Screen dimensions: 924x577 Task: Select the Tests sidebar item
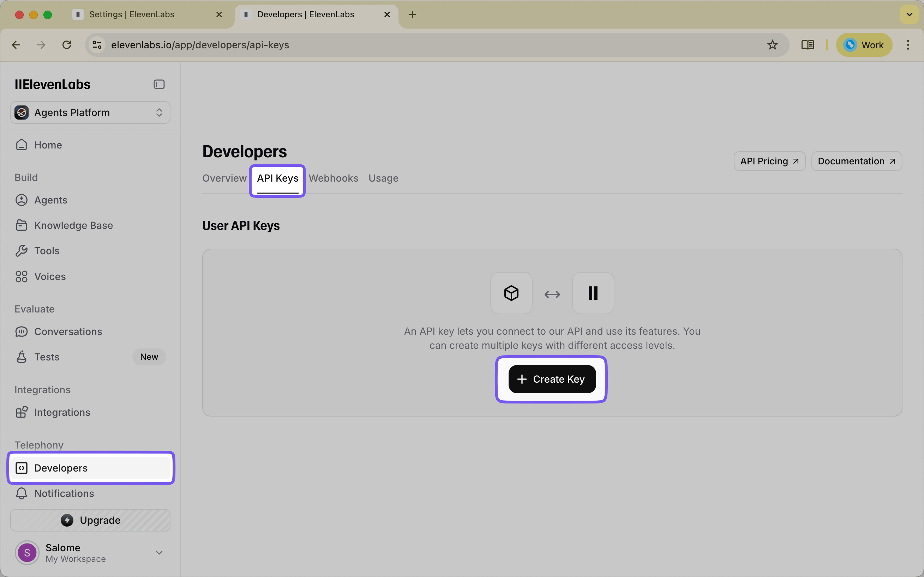point(47,357)
